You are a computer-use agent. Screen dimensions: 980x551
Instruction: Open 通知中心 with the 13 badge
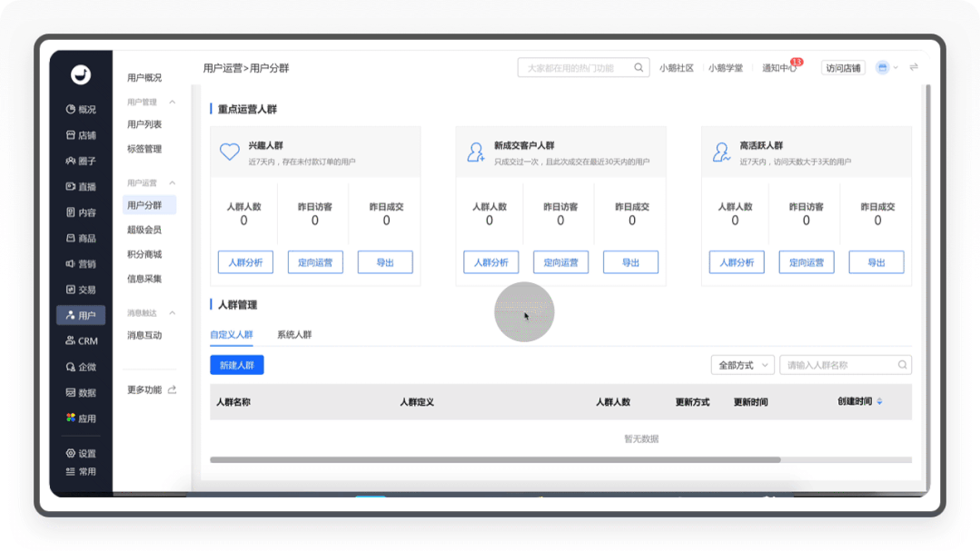[x=778, y=68]
